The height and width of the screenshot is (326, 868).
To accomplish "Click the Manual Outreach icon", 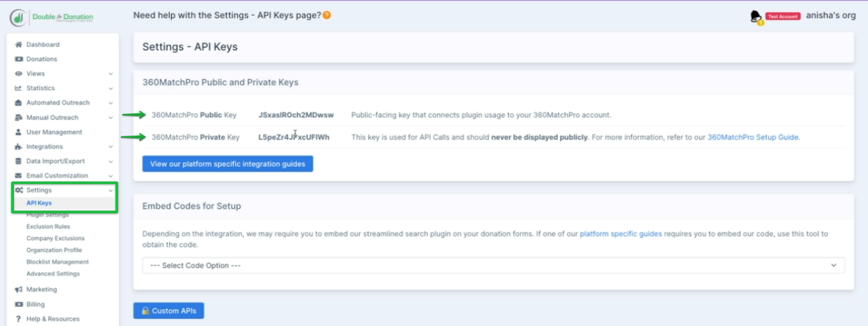I will (x=19, y=118).
